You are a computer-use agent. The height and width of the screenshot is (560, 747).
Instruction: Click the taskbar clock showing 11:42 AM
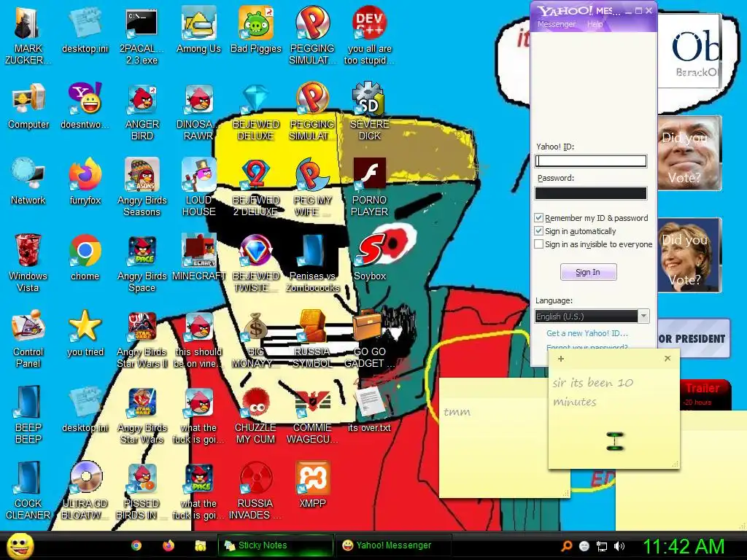tap(684, 546)
